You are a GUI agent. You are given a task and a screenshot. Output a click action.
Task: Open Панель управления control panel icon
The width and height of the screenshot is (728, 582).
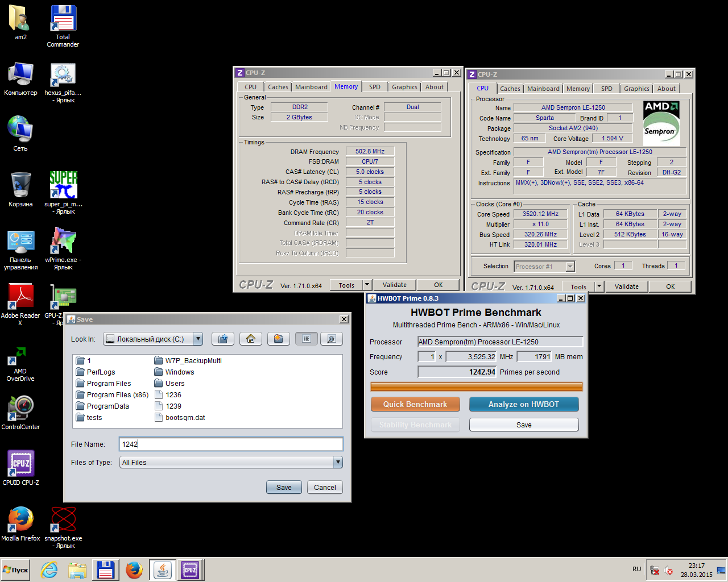(x=20, y=250)
